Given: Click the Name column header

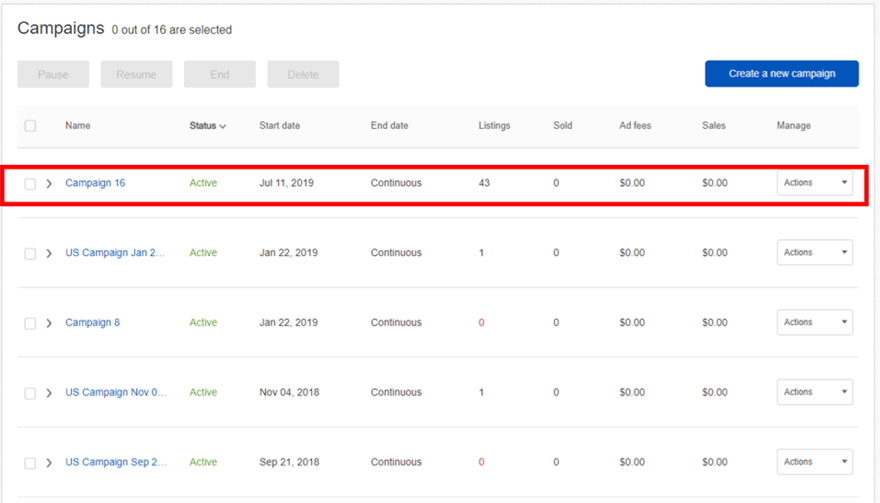Looking at the screenshot, I should (77, 126).
